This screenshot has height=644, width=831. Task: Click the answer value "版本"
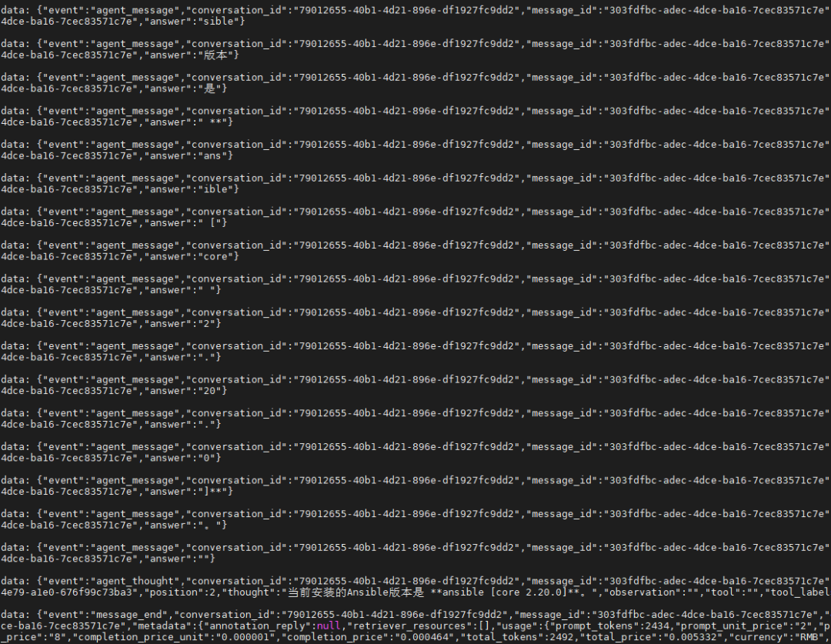coord(215,55)
